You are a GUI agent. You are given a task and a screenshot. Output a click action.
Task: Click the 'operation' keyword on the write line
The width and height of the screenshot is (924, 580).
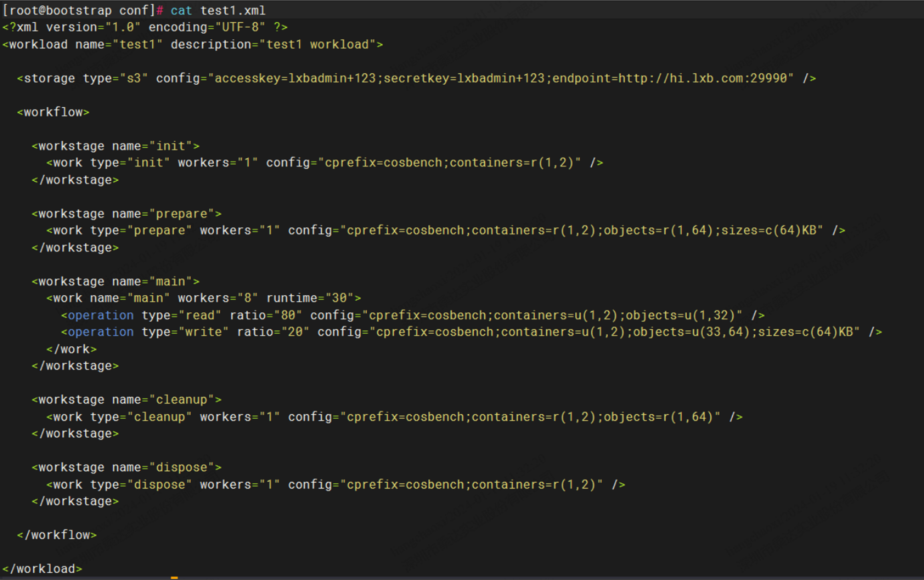tap(101, 332)
